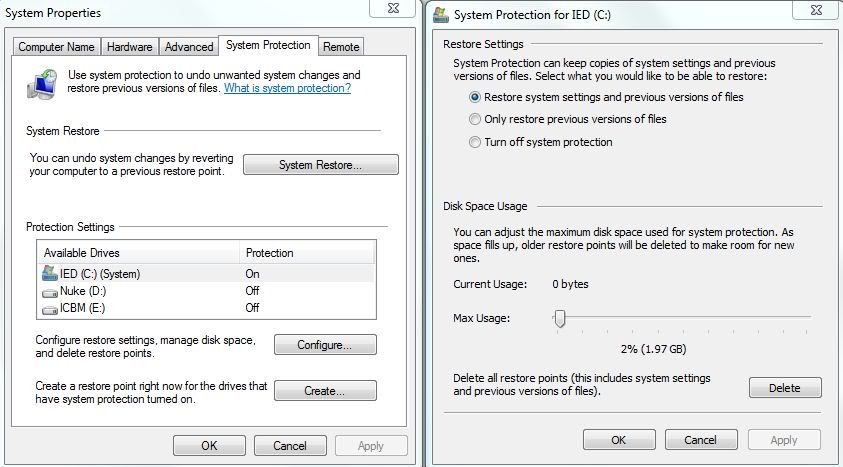Click Create to make a restore point

(x=325, y=391)
